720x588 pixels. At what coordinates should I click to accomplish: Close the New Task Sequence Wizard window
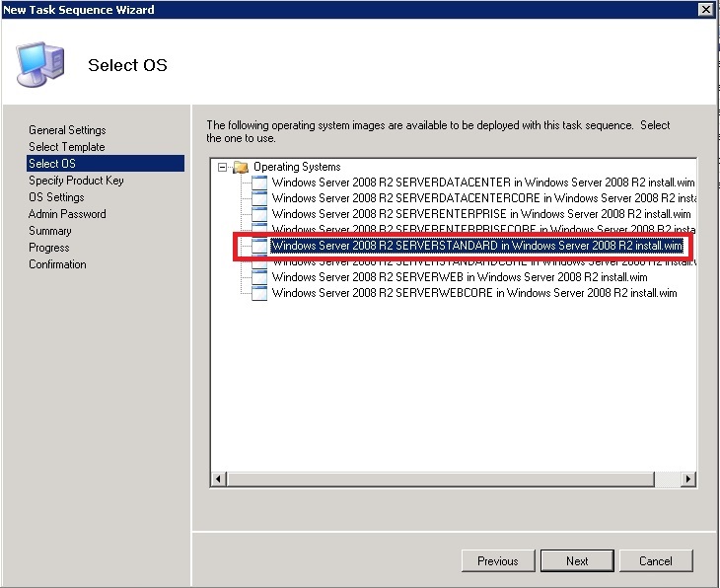point(706,9)
